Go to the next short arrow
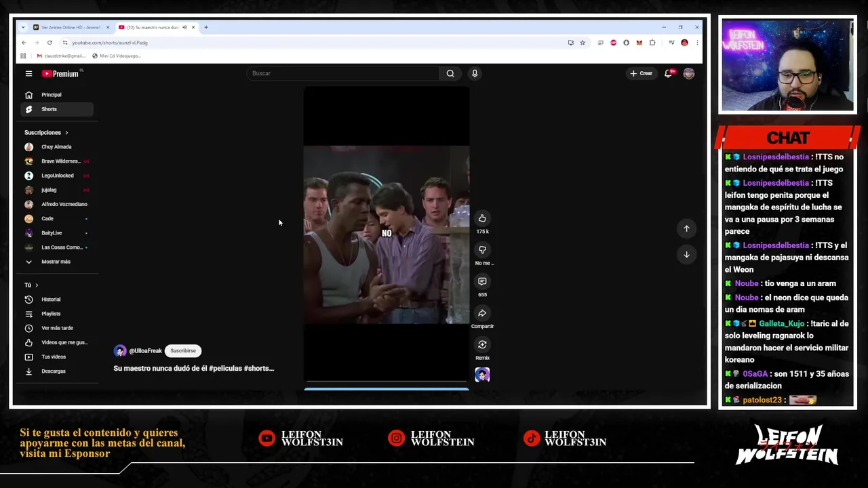868x488 pixels. pos(686,254)
